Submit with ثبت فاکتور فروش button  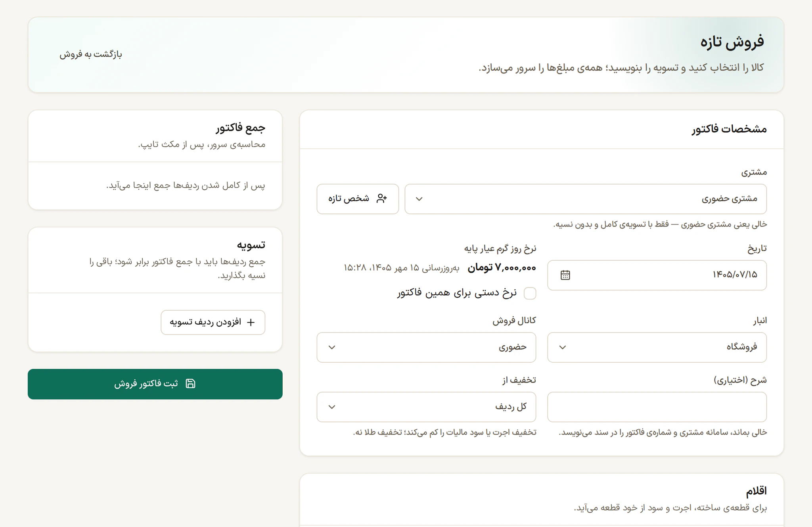(x=155, y=384)
